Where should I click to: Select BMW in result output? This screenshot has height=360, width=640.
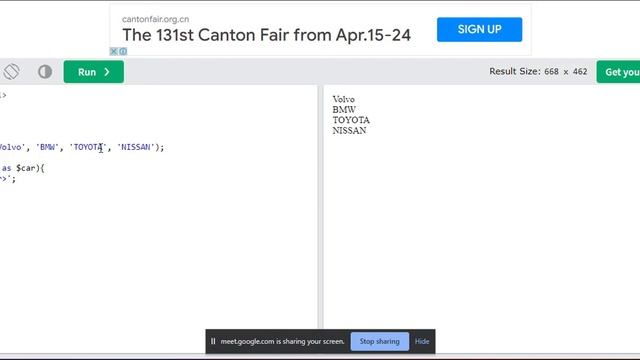pos(344,109)
